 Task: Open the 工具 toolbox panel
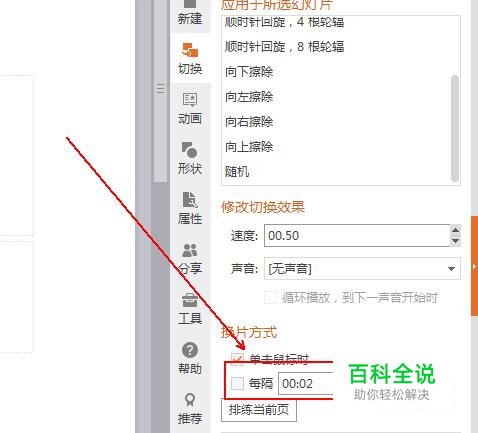pyautogui.click(x=190, y=309)
